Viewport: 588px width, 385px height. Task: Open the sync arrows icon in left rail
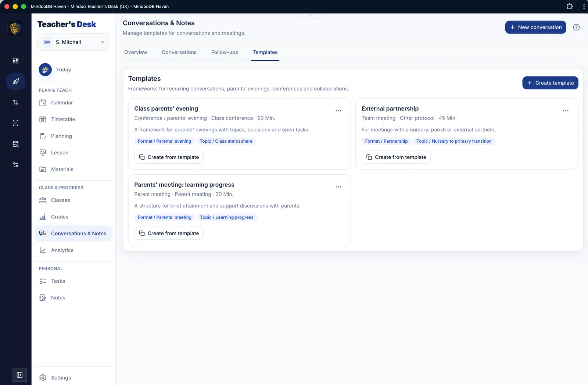point(15,102)
